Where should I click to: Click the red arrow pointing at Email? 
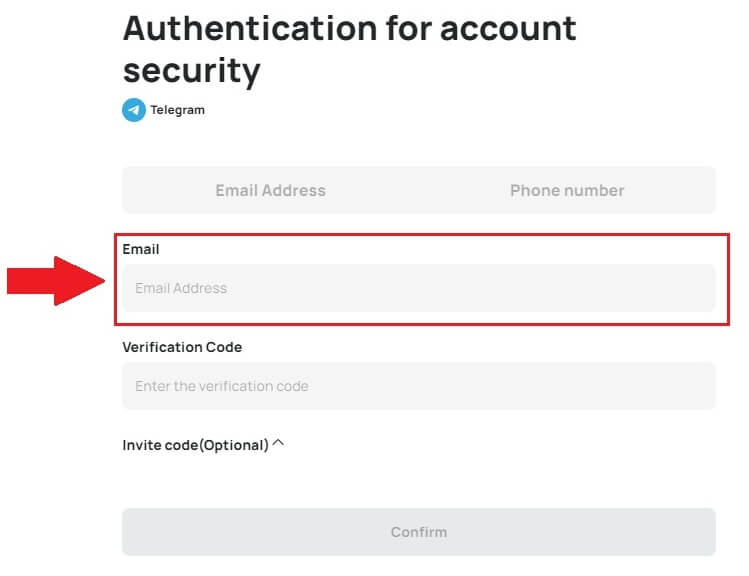point(55,281)
